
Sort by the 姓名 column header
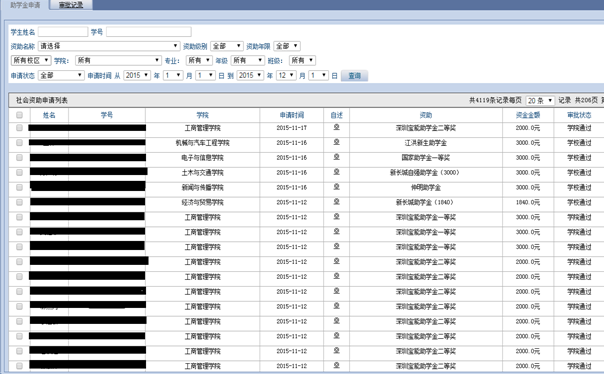49,115
